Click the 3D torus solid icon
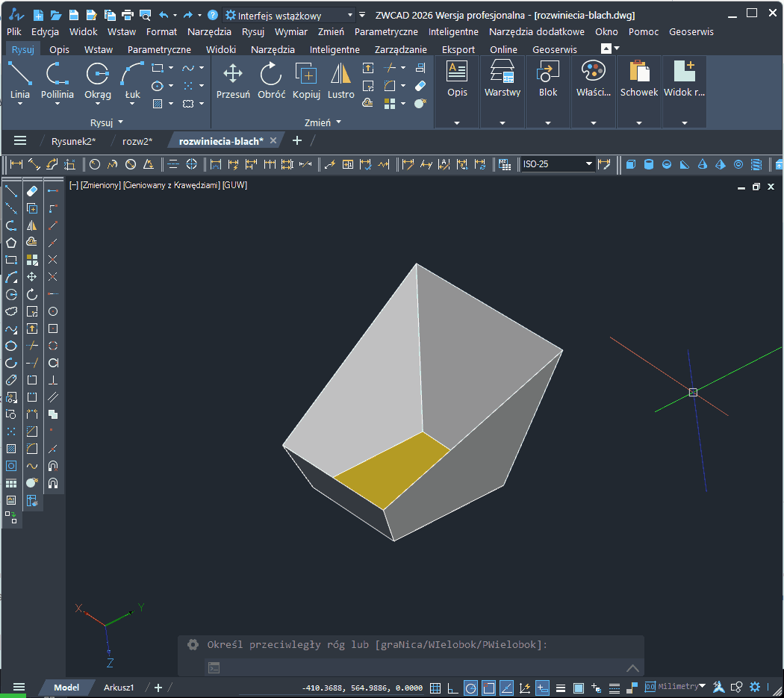 pos(738,164)
